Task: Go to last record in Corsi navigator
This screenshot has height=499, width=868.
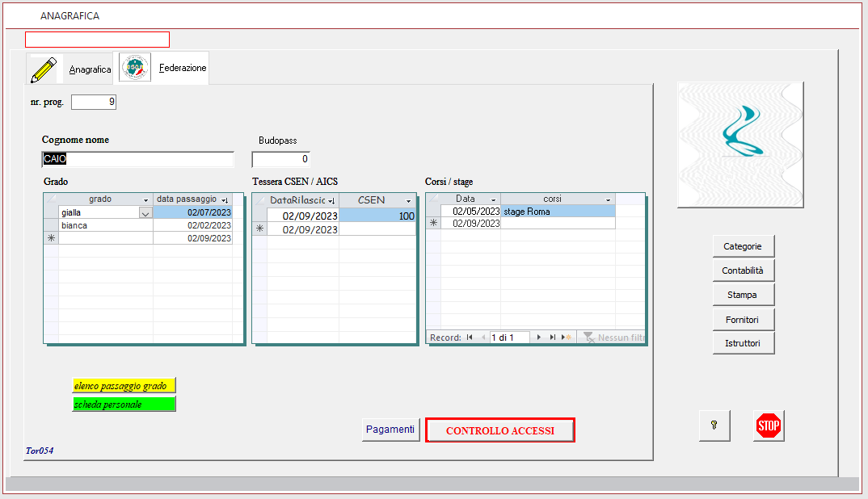Action: pyautogui.click(x=552, y=337)
